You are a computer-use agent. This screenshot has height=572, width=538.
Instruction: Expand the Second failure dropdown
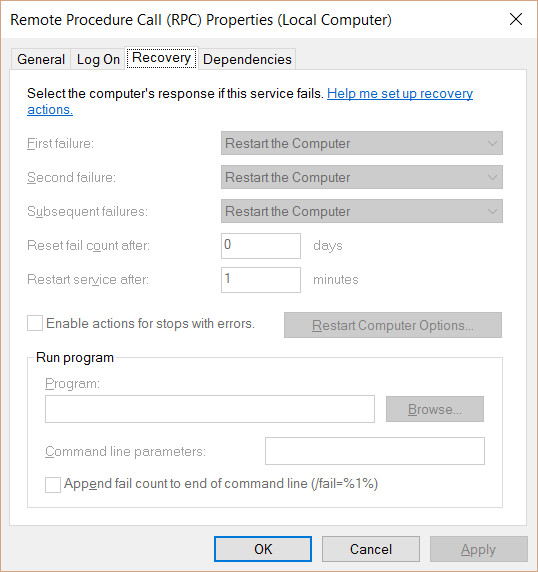(x=361, y=177)
